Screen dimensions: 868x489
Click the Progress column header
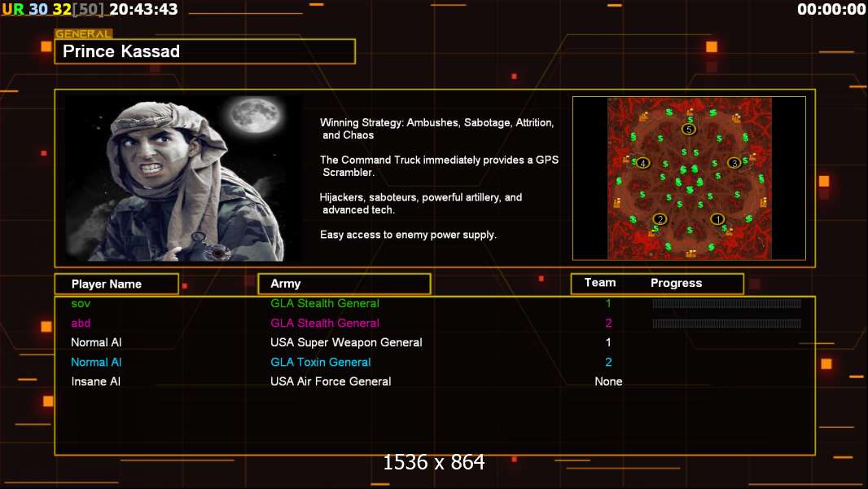tap(676, 283)
